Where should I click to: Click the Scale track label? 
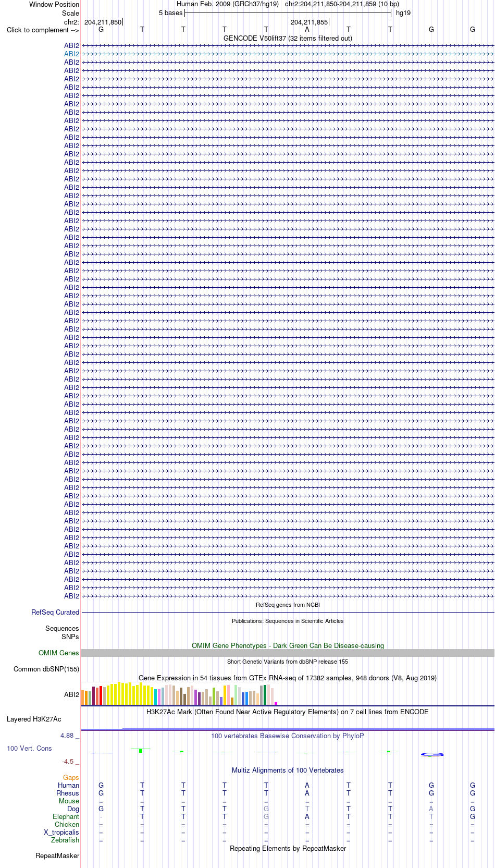pyautogui.click(x=70, y=13)
